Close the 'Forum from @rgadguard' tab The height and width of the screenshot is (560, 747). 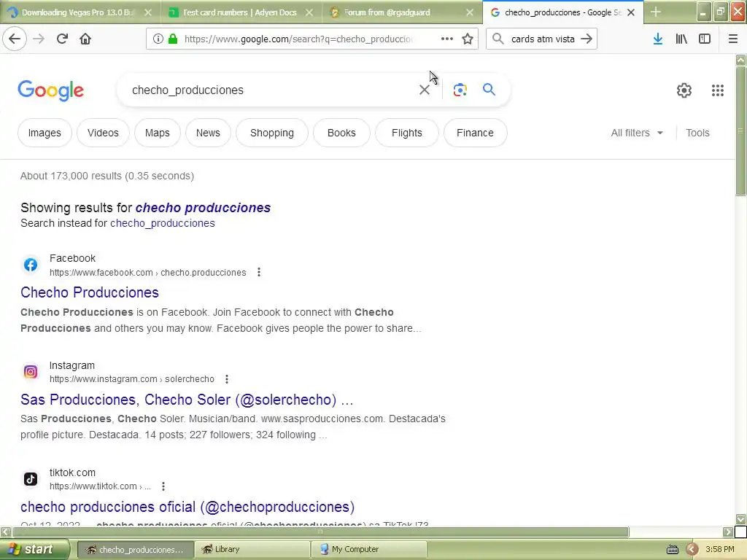pyautogui.click(x=470, y=12)
